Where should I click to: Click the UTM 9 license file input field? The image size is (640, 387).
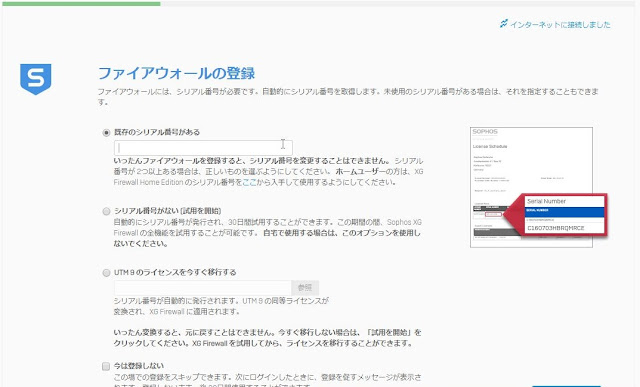point(202,288)
